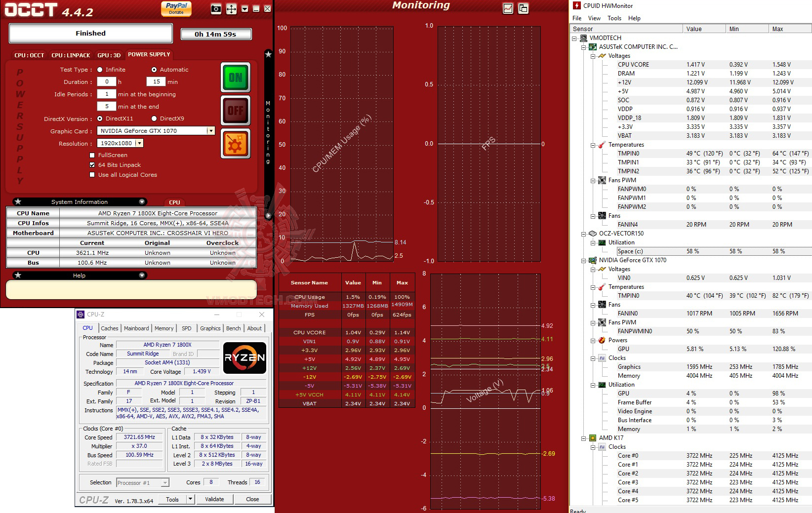Open the Tools menu in HWMonitor
Image resolution: width=812 pixels, height=513 pixels.
pyautogui.click(x=614, y=18)
